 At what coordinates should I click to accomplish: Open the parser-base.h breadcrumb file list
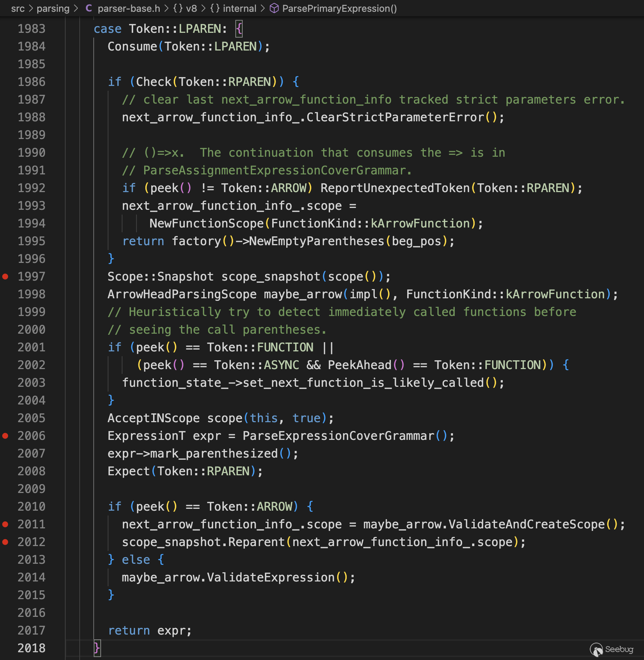click(129, 8)
